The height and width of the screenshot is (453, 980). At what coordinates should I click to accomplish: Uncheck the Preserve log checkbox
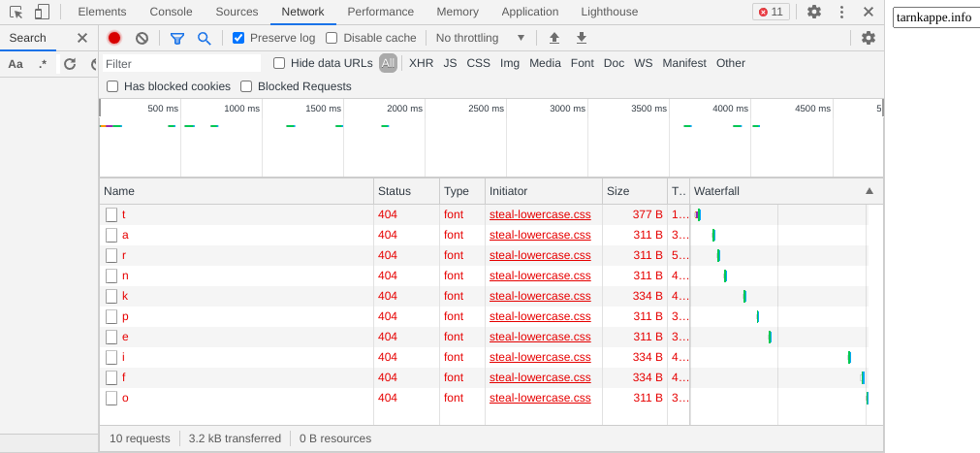click(238, 38)
